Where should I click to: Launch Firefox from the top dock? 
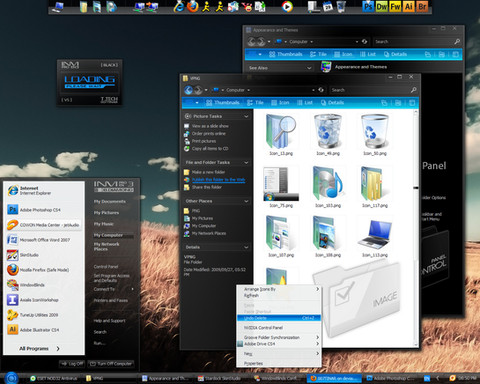[x=192, y=6]
